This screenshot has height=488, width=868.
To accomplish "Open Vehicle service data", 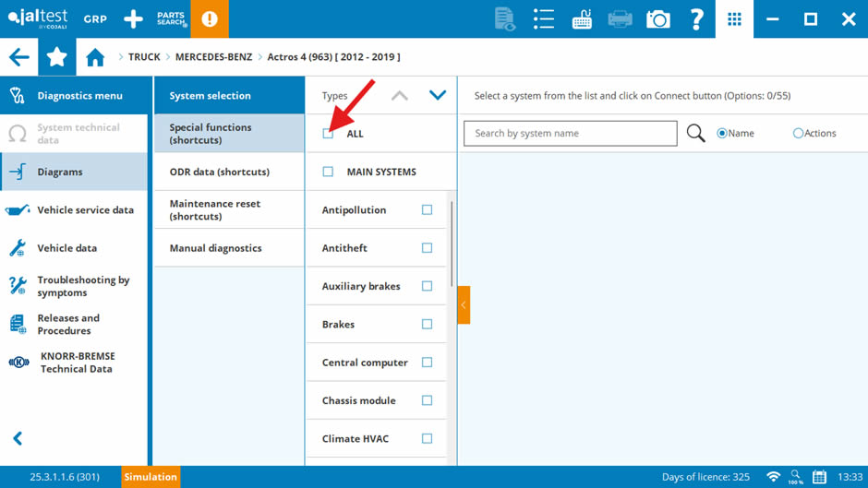I will (74, 209).
